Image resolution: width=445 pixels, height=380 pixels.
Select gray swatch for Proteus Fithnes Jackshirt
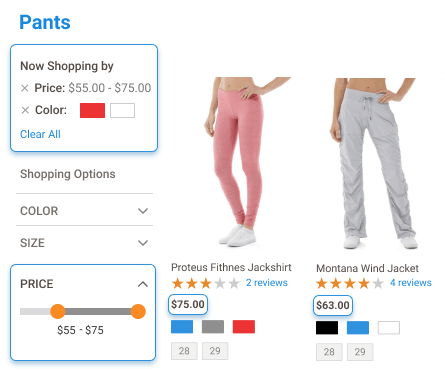[x=213, y=327]
